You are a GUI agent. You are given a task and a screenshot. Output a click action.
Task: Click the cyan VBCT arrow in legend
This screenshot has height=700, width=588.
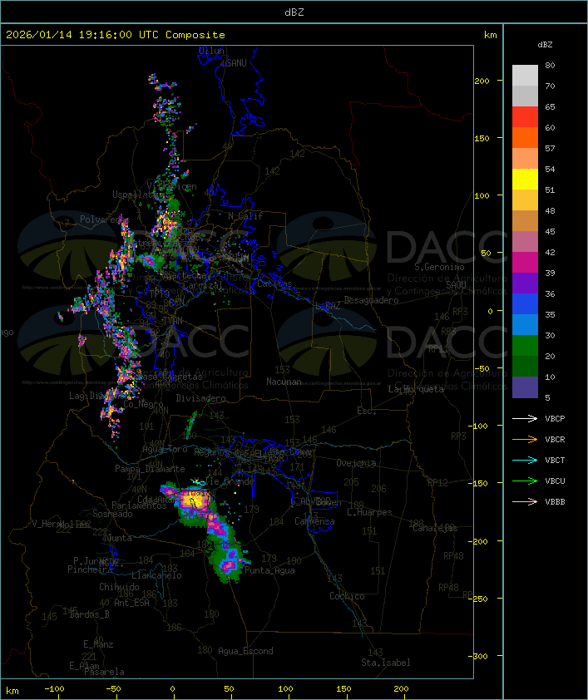tap(525, 460)
